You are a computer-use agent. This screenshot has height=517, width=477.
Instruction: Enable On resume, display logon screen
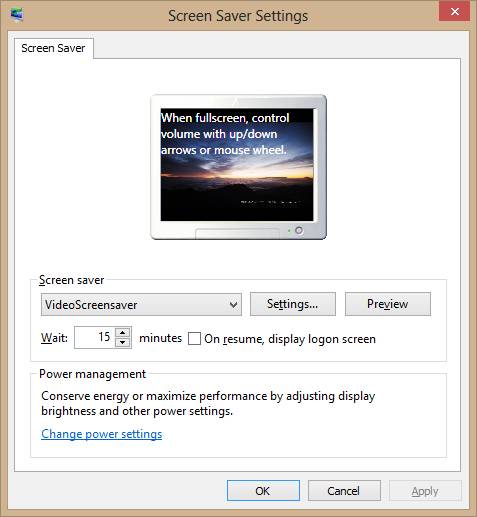pyautogui.click(x=194, y=339)
